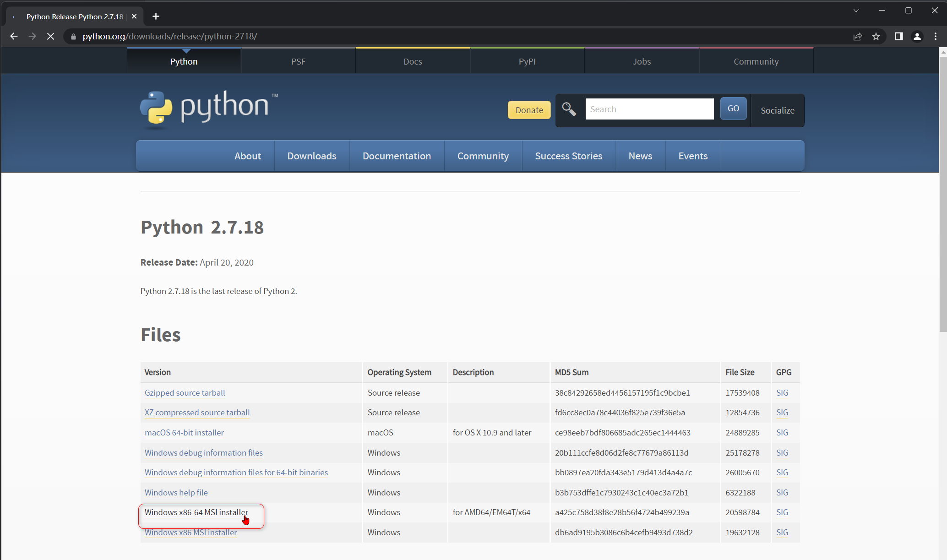Focus the Search input field
Viewport: 947px width, 560px height.
point(649,109)
